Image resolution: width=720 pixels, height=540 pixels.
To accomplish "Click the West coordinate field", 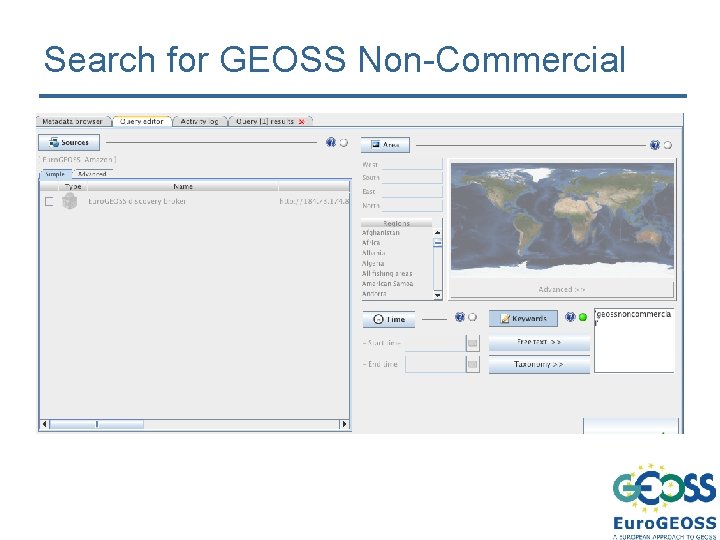I will [412, 164].
